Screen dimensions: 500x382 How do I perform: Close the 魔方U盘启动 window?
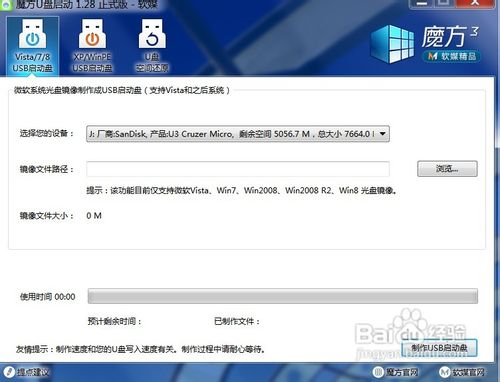coord(475,4)
